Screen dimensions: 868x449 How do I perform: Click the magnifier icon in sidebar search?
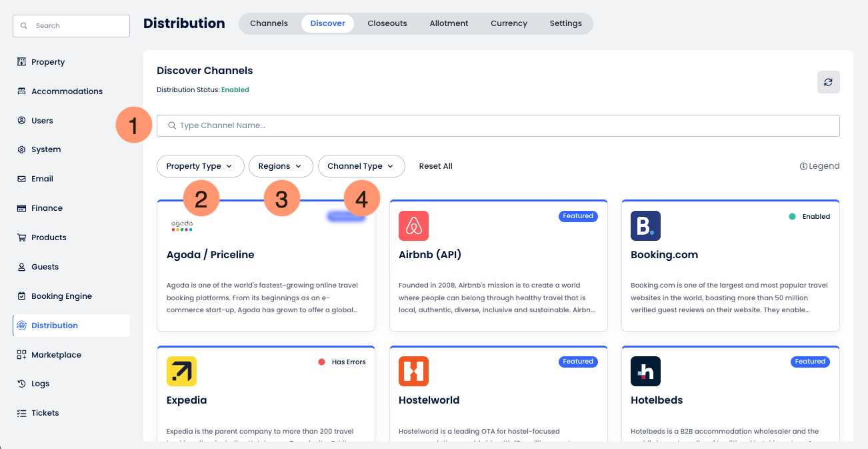pyautogui.click(x=24, y=26)
